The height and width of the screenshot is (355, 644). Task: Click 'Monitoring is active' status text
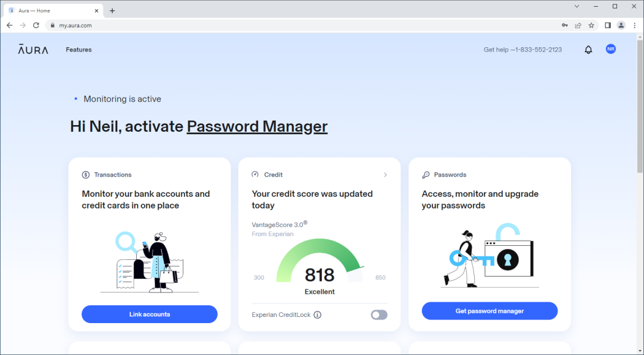(x=123, y=99)
